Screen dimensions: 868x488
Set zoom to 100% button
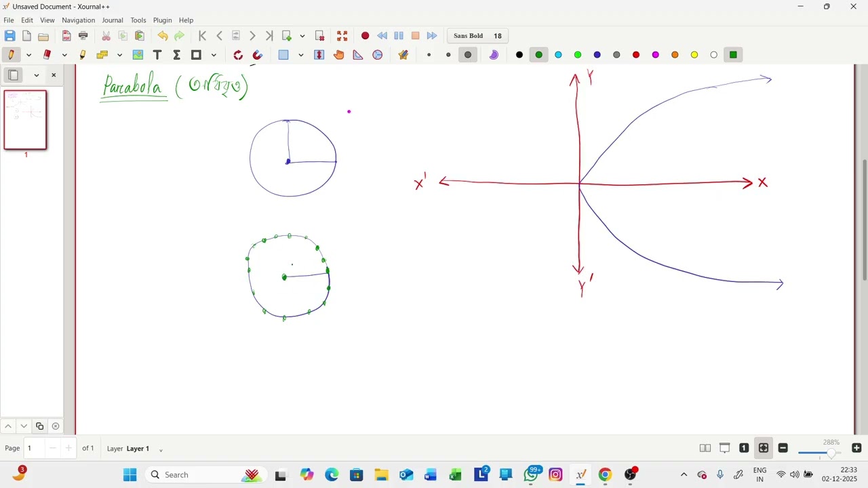744,448
